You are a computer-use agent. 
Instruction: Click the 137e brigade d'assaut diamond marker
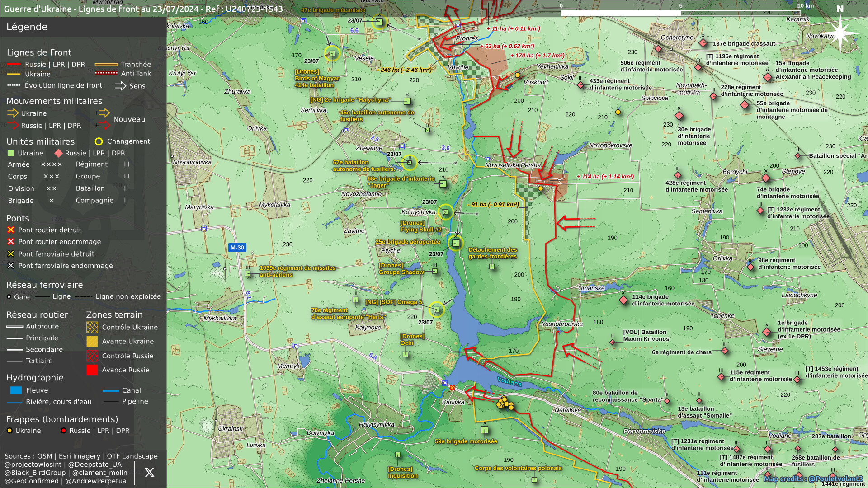tap(703, 43)
